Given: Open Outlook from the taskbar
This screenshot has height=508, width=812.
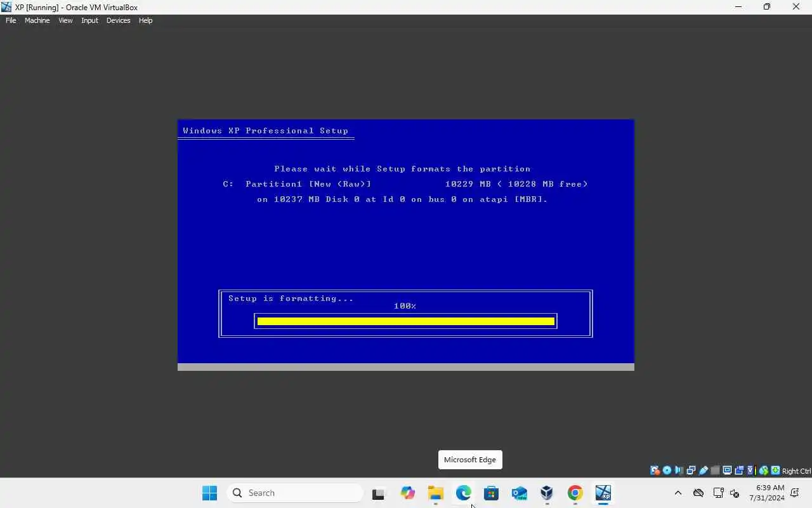Looking at the screenshot, I should click(x=519, y=493).
